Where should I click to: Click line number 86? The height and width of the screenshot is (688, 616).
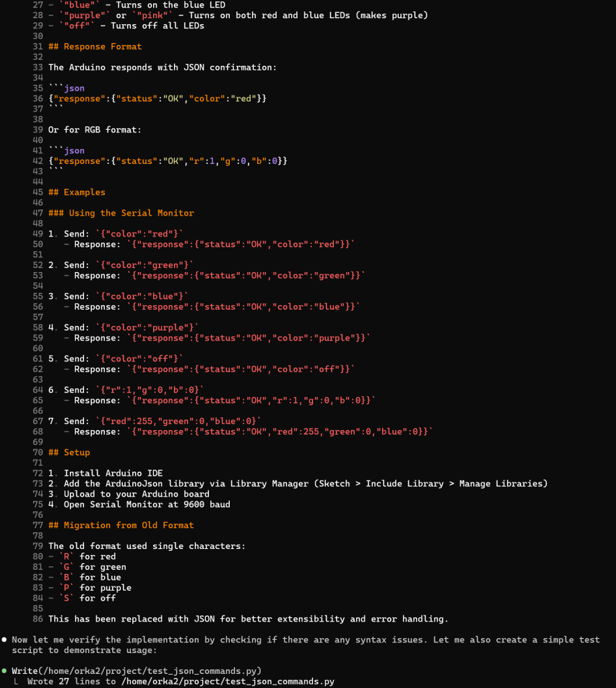tap(38, 619)
